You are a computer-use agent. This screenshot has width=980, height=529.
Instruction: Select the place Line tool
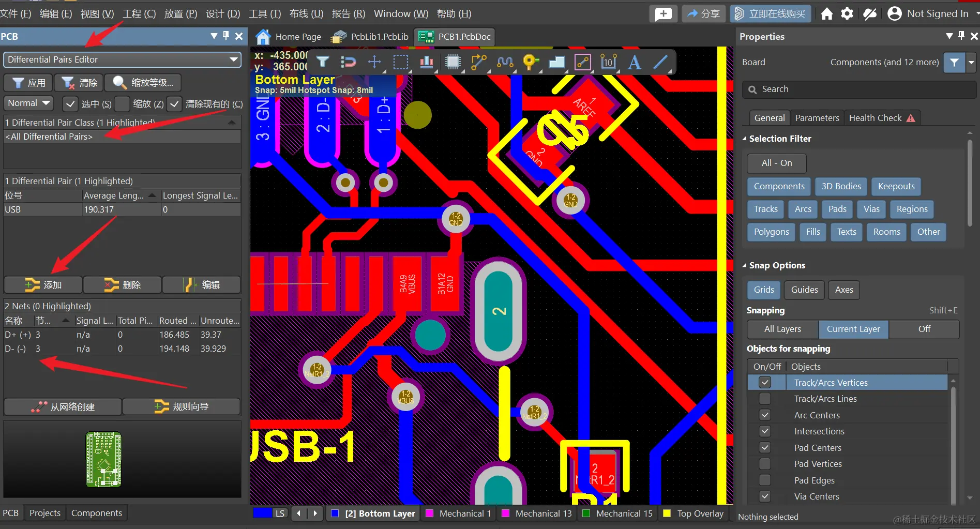click(660, 62)
